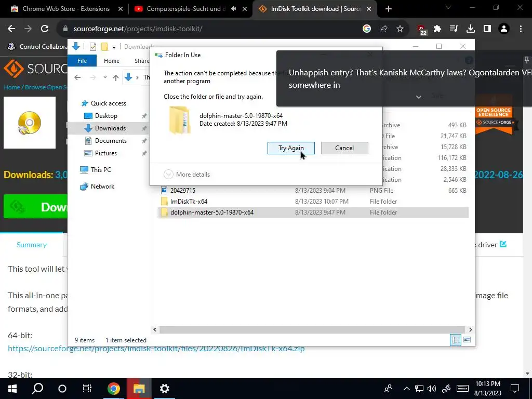Switch to Chrome from the taskbar
The width and height of the screenshot is (532, 399).
tap(114, 389)
